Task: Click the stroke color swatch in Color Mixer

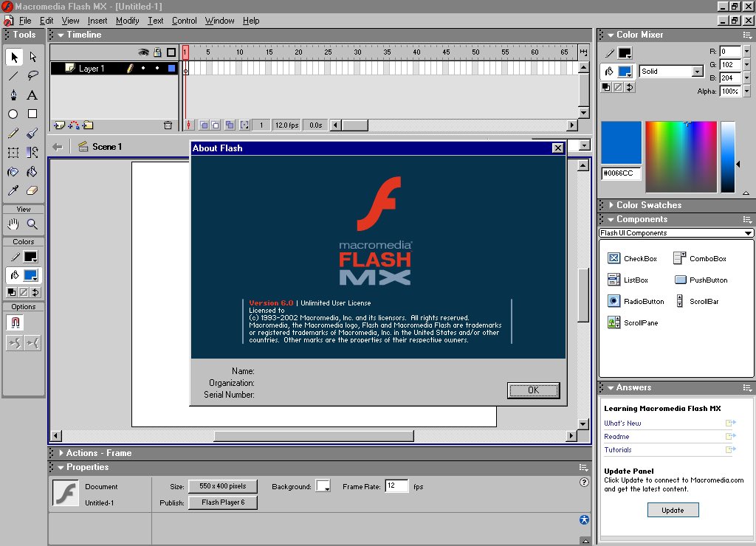Action: (625, 53)
